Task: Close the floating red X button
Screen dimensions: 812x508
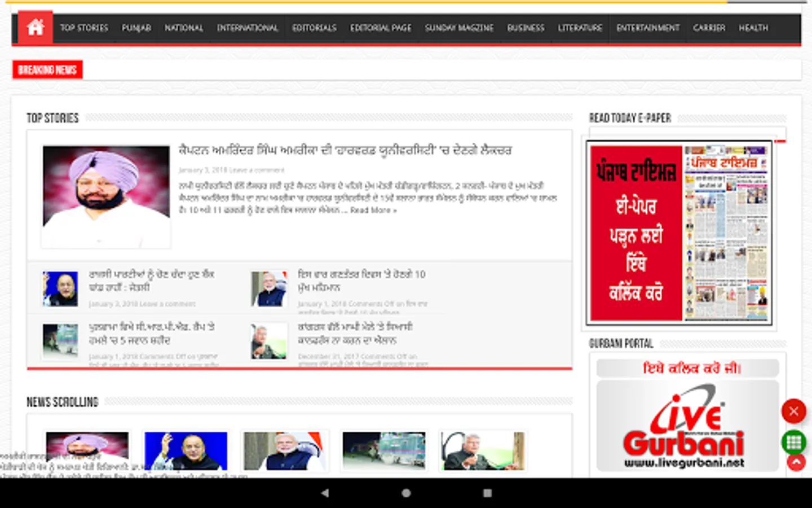Action: 793,411
